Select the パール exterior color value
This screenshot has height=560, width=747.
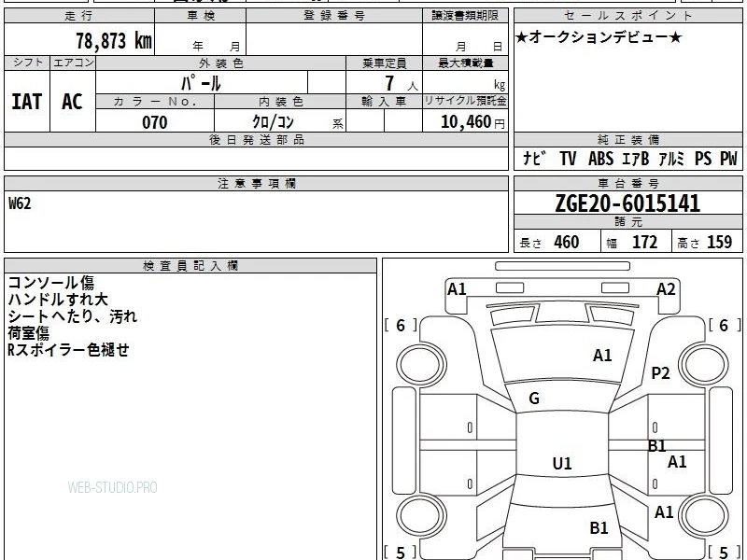click(201, 83)
